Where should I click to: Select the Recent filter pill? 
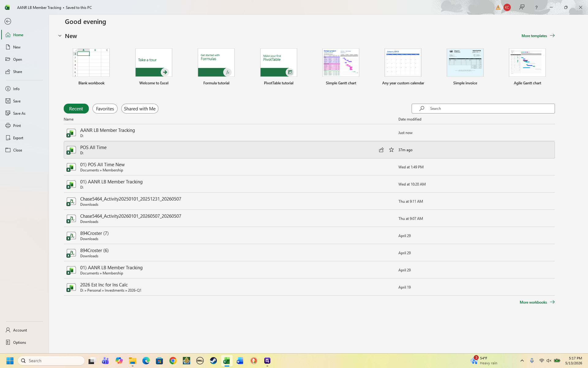(76, 109)
